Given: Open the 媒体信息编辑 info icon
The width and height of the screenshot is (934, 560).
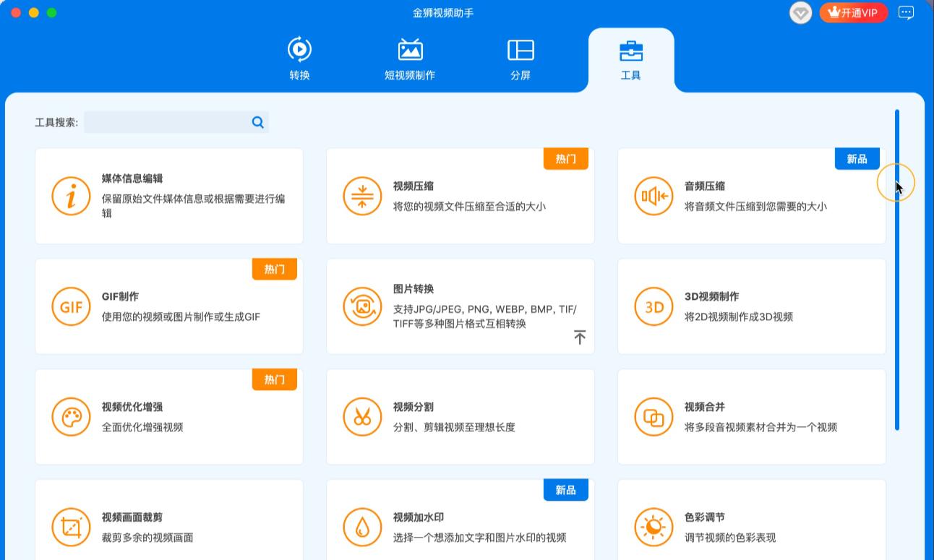Looking at the screenshot, I should pos(71,195).
